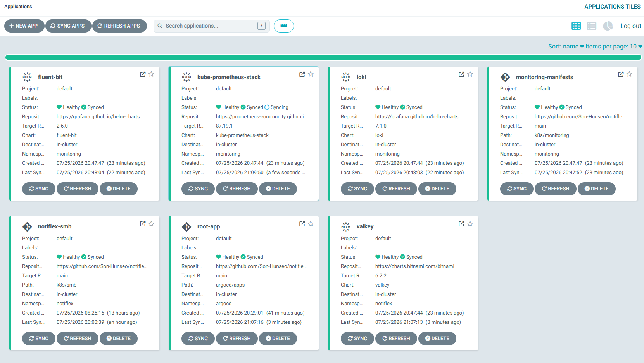Viewport: 644px width, 363px height.
Task: Refresh the loki application
Action: pyautogui.click(x=396, y=189)
